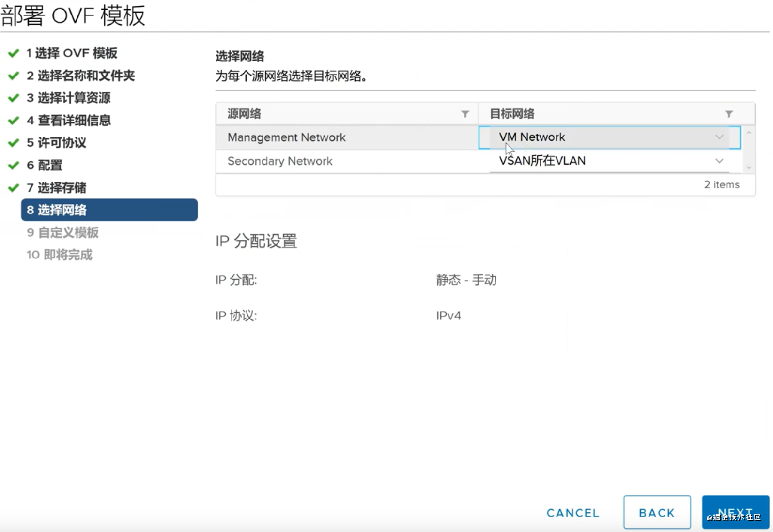Go to step 2 选择名称和文件夹
Screen dimensions: 773x532
(80, 76)
